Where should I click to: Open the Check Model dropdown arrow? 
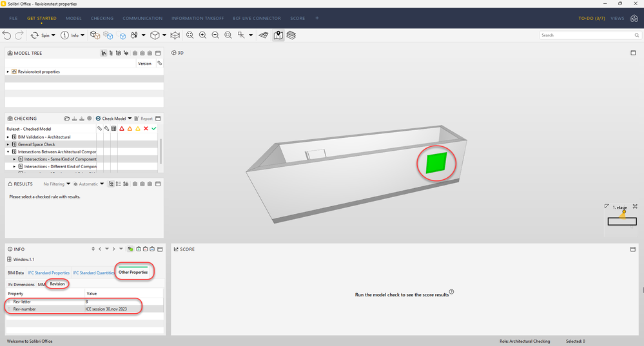click(130, 118)
